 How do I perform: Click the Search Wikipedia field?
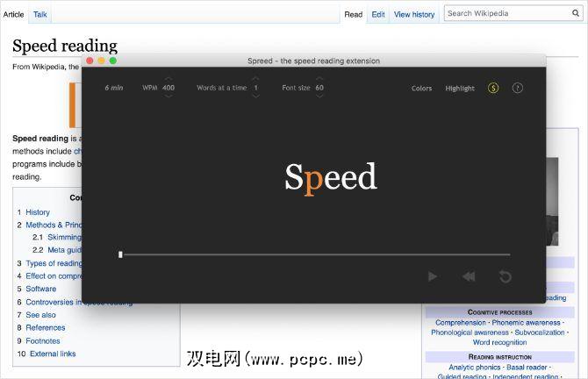coord(500,13)
